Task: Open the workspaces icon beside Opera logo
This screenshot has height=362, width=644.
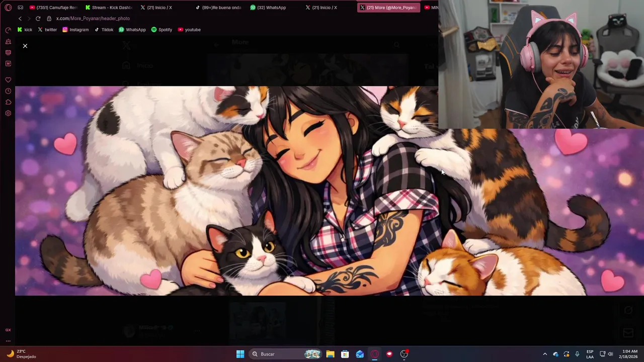Action: [20, 8]
